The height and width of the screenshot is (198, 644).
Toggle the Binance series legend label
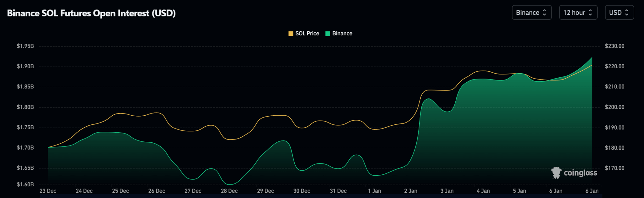pyautogui.click(x=342, y=34)
